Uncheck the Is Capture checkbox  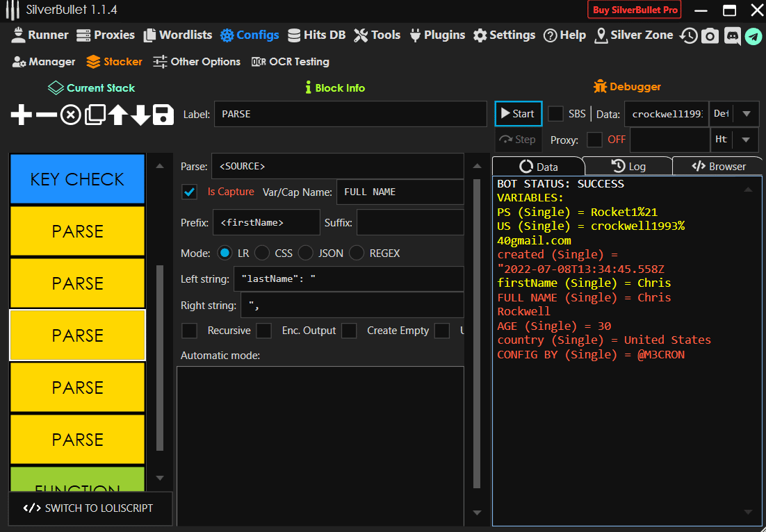[189, 192]
